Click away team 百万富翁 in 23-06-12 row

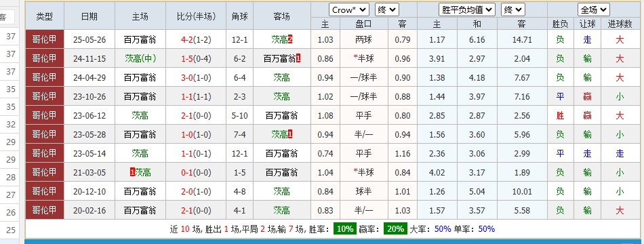[x=282, y=116]
